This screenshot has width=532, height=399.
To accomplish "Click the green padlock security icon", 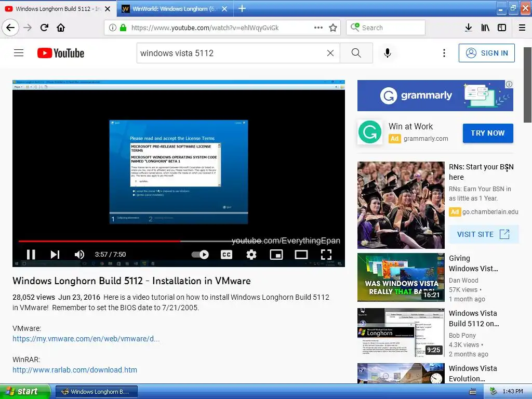I will coord(123,28).
